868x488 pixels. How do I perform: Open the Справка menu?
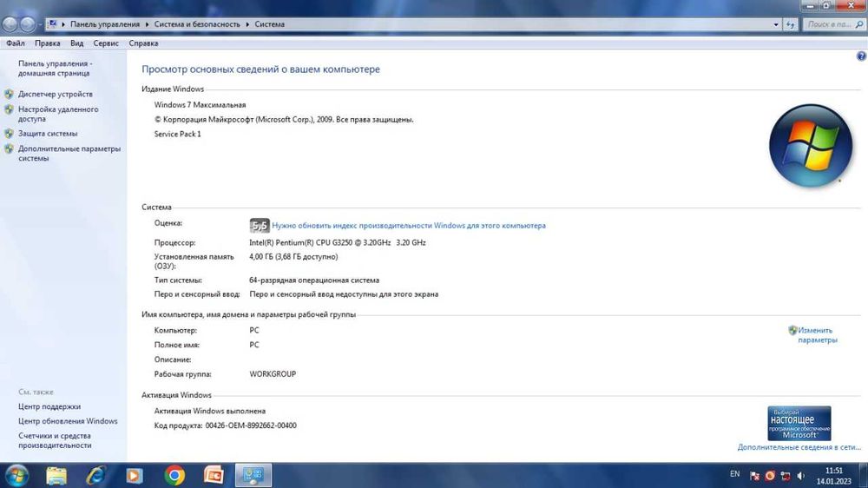(143, 43)
